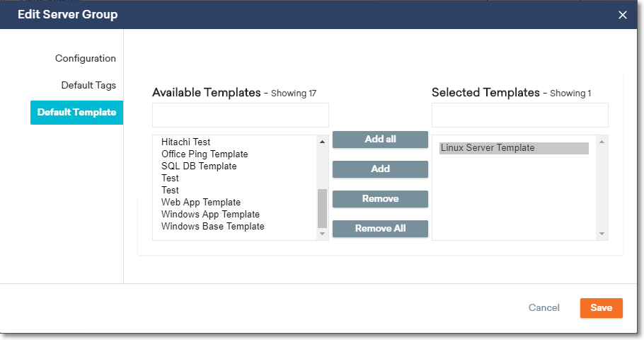Switch to the Default Tags tab
Image resolution: width=644 pixels, height=340 pixels.
88,85
